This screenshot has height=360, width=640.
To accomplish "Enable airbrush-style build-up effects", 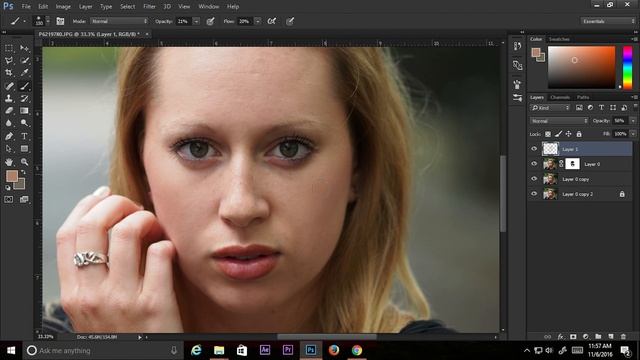I will [271, 21].
